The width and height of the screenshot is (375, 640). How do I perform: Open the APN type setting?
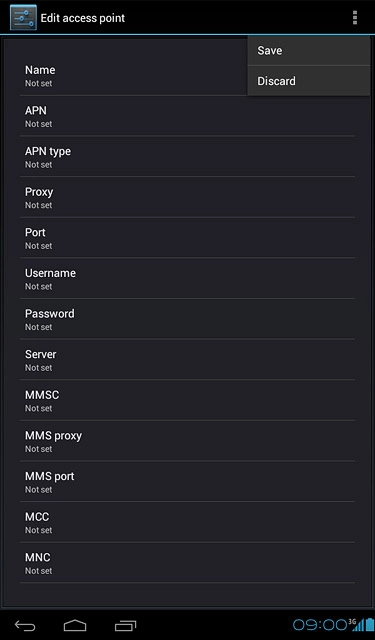pyautogui.click(x=188, y=157)
